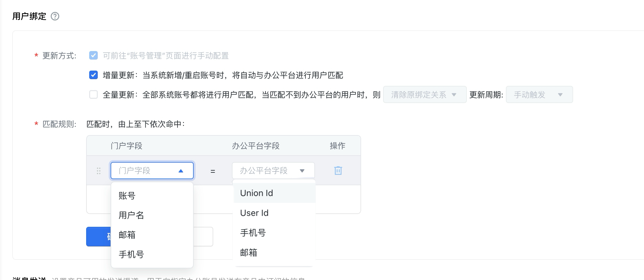644x280 pixels.
Task: Click the 匹配时，由上至下依次命中 text
Action: [136, 124]
